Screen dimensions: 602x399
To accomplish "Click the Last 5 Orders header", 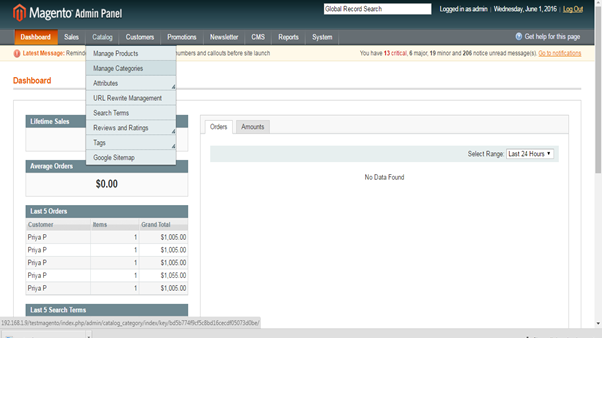I will pos(107,211).
